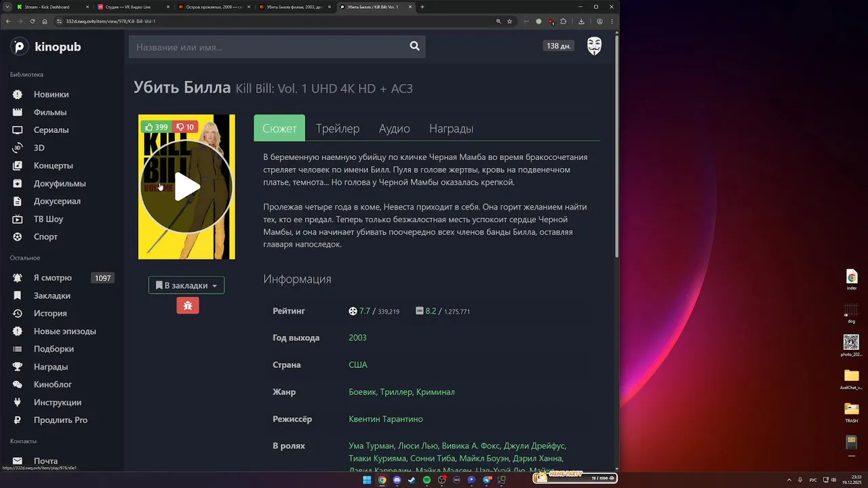Image resolution: width=868 pixels, height=488 pixels.
Task: Open Discord from the taskbar
Action: (x=397, y=480)
